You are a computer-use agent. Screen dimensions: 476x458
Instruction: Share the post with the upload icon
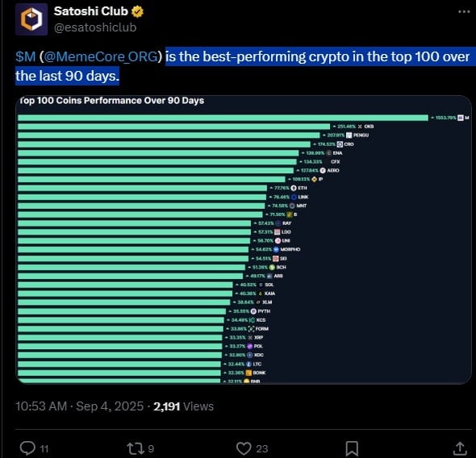[x=460, y=448]
